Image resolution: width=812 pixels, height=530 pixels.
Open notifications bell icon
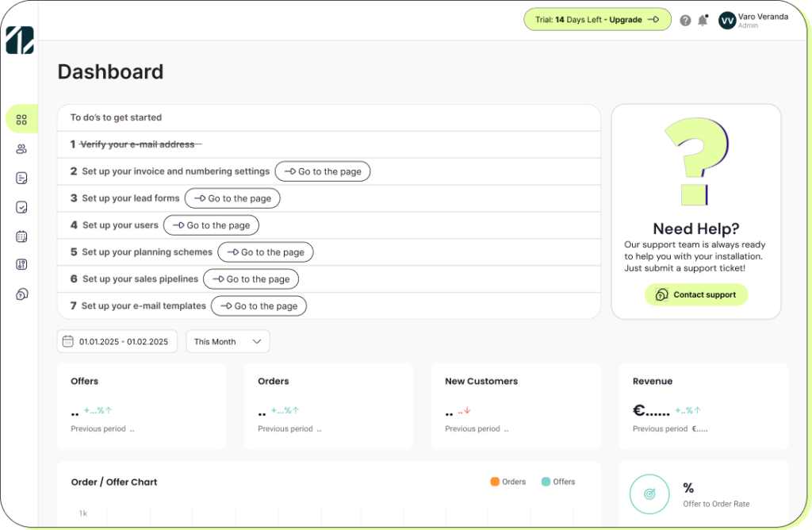pyautogui.click(x=703, y=21)
